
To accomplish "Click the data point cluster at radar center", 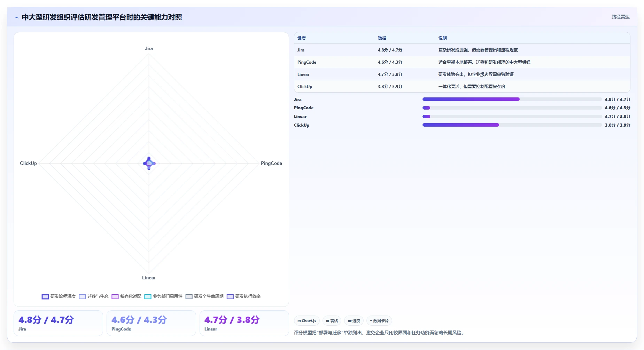I will 149,163.
